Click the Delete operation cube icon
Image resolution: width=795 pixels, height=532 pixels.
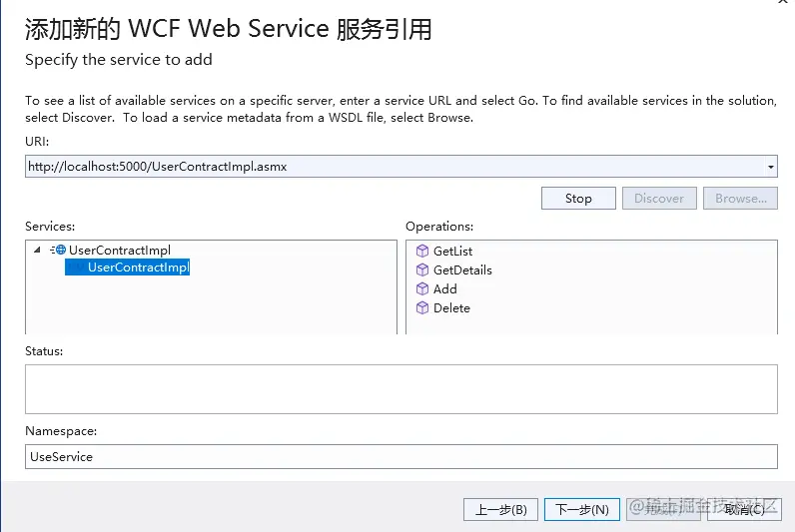(422, 308)
